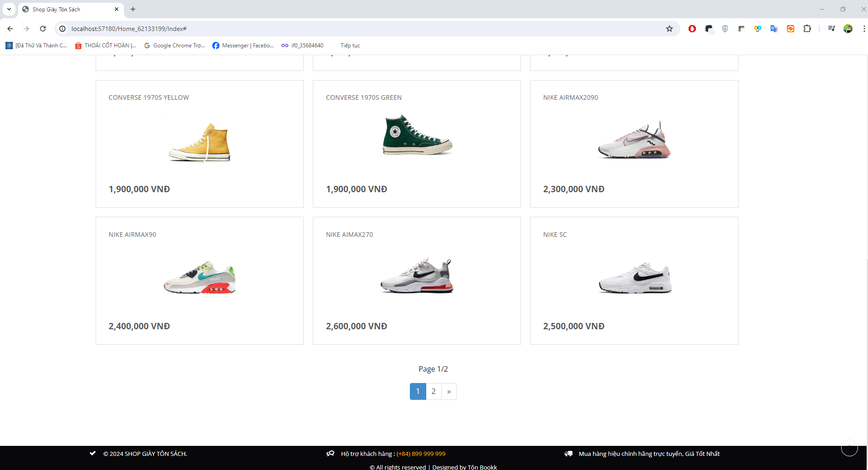Image resolution: width=868 pixels, height=470 pixels.
Task: Click next page » pagination button
Action: click(449, 391)
